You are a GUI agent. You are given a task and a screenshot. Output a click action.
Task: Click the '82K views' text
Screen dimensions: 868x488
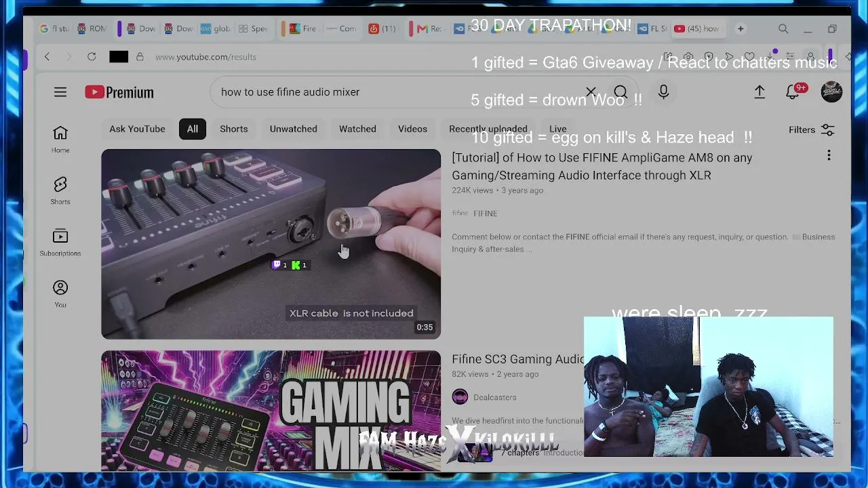coord(470,374)
